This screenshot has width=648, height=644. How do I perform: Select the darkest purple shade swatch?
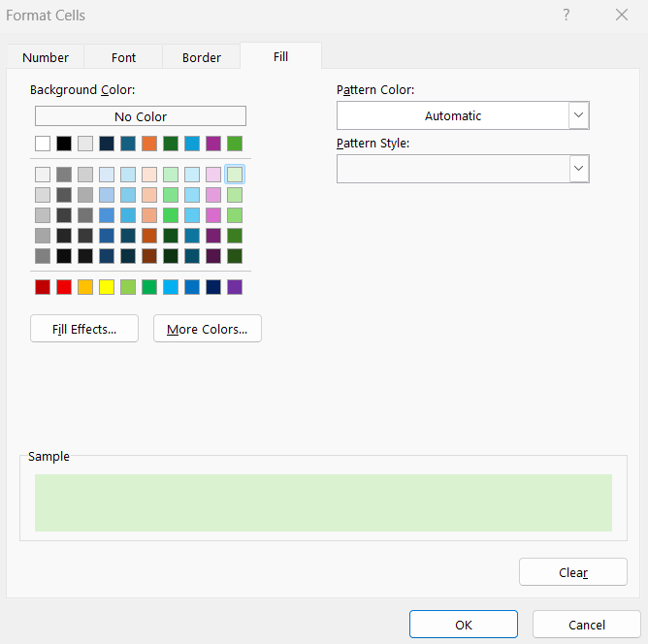pos(213,256)
